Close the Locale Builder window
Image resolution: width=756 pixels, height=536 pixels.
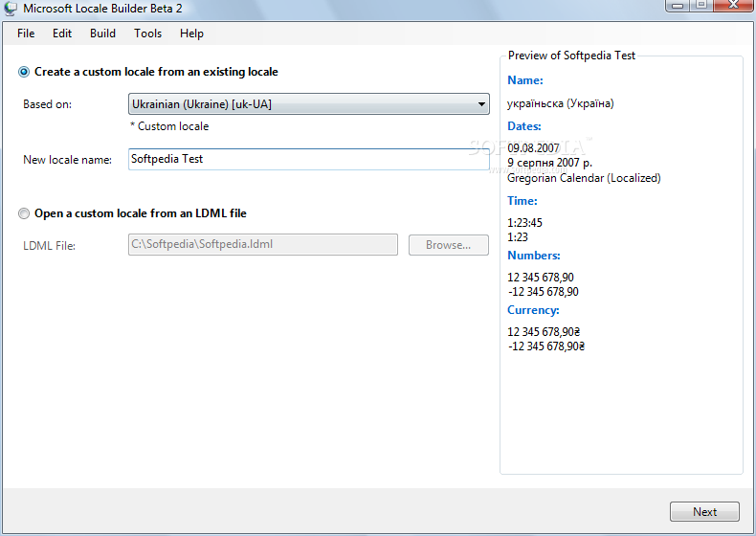[733, 6]
